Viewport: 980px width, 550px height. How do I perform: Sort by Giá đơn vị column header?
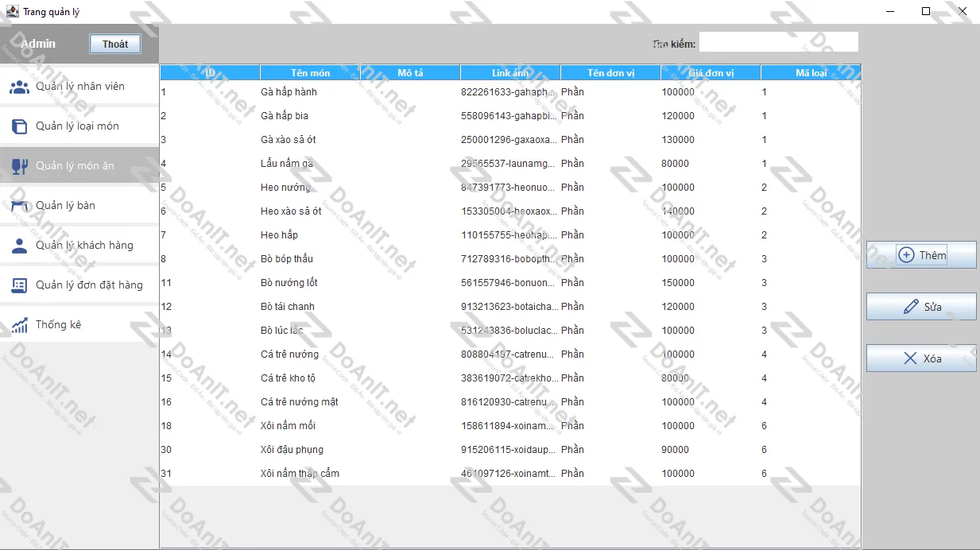[x=711, y=73]
